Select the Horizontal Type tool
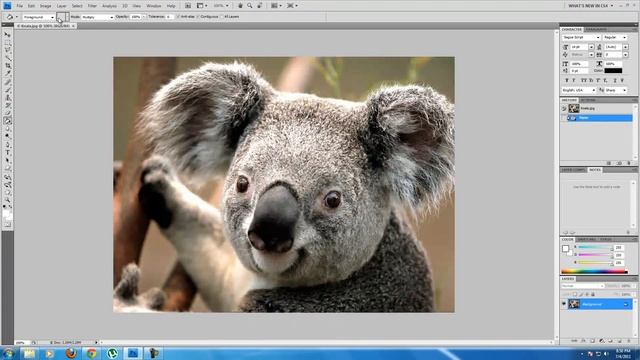Image resolution: width=640 pixels, height=360 pixels. click(x=7, y=152)
